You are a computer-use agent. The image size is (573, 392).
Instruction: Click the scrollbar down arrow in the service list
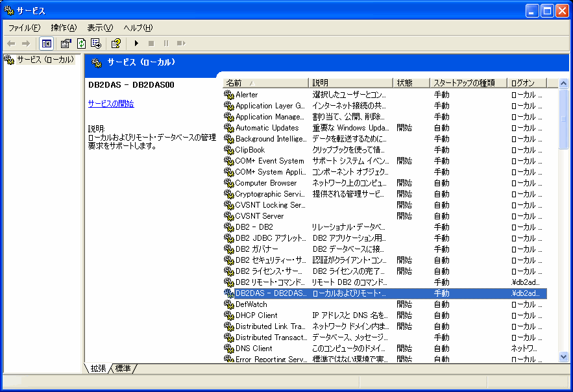(563, 356)
